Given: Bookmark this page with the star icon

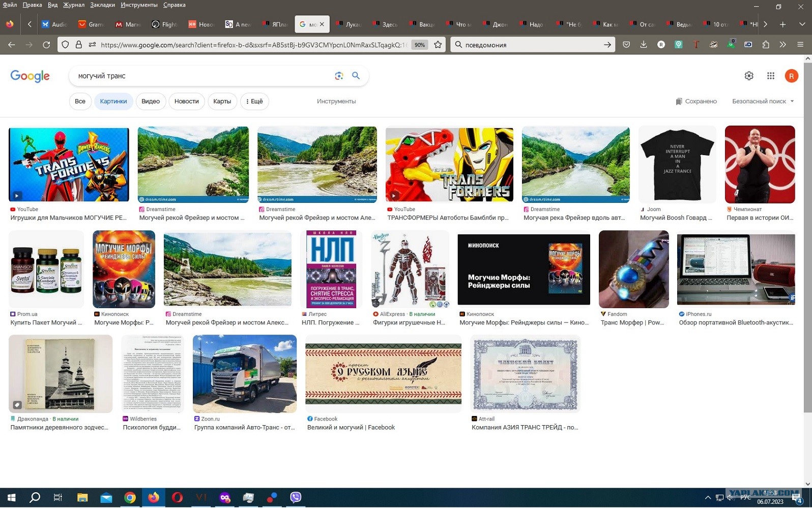Looking at the screenshot, I should click(438, 45).
